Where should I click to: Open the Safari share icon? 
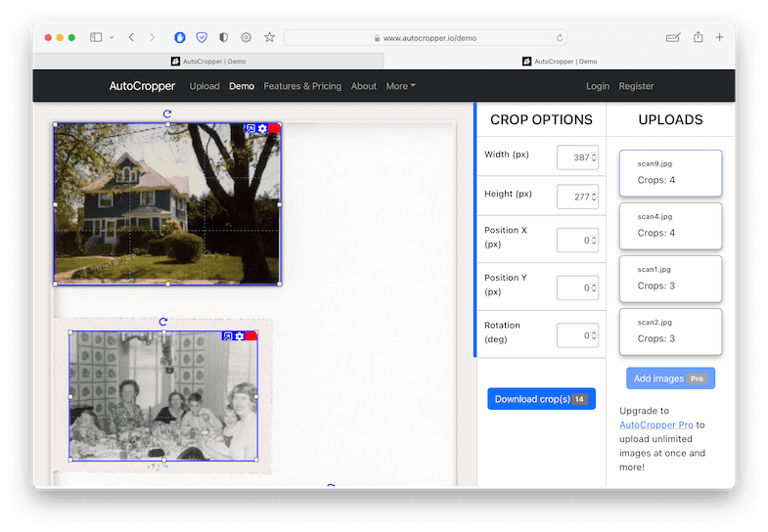pyautogui.click(x=698, y=37)
